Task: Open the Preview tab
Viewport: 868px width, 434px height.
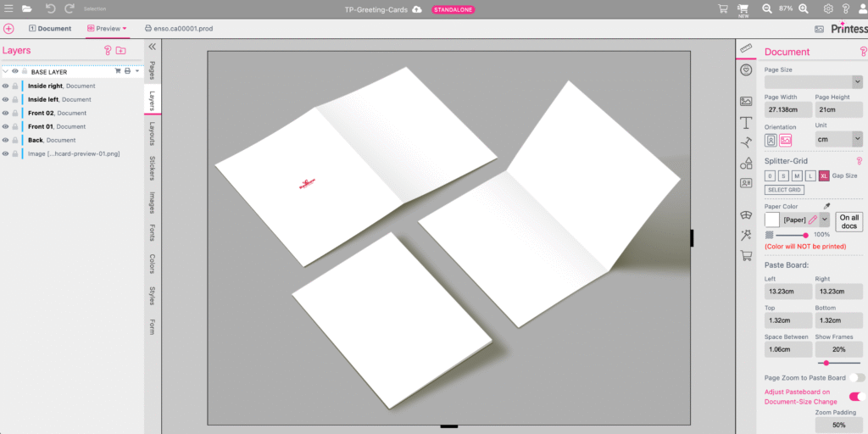Action: tap(107, 28)
